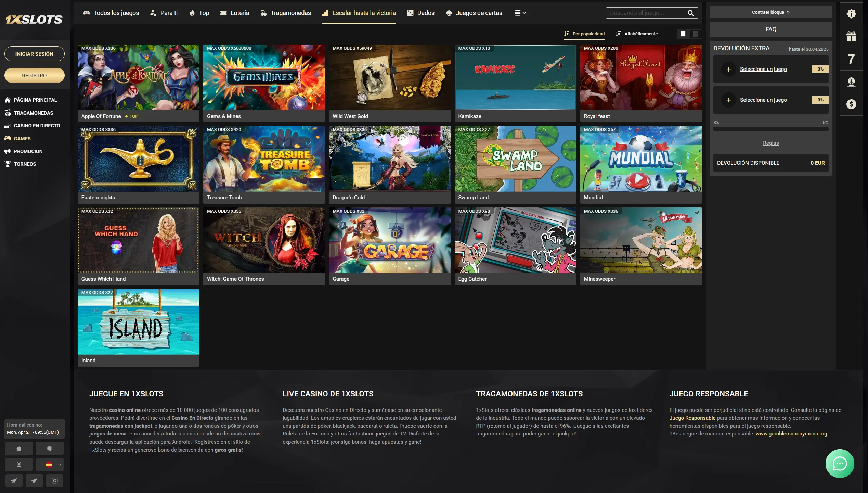Open the Apple Of Fortune game thumbnail
Image resolution: width=868 pixels, height=493 pixels.
[x=138, y=77]
